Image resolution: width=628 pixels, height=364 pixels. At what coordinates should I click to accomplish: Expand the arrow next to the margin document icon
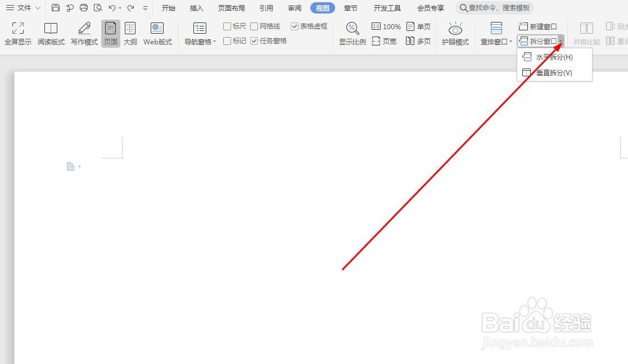tap(79, 166)
